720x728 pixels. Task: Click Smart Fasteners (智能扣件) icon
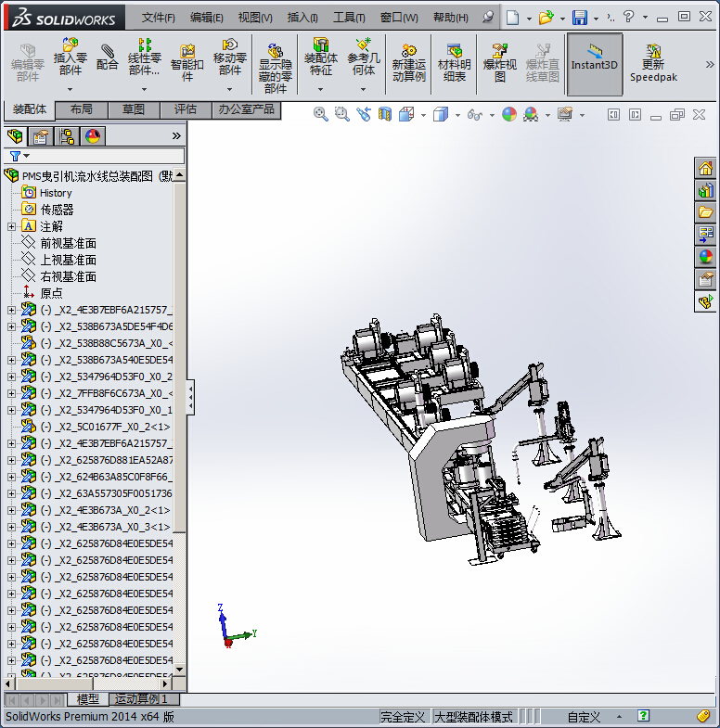click(186, 63)
